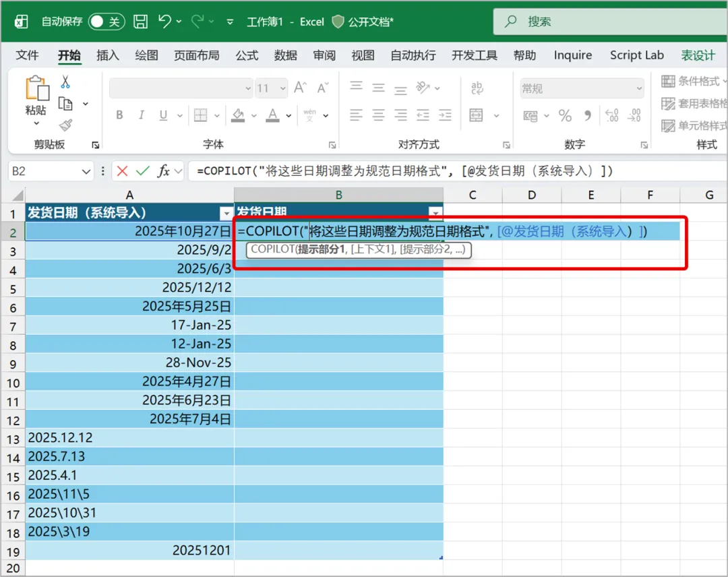Click the 条件格式 conditional formatting button
This screenshot has height=577, width=728.
[694, 82]
